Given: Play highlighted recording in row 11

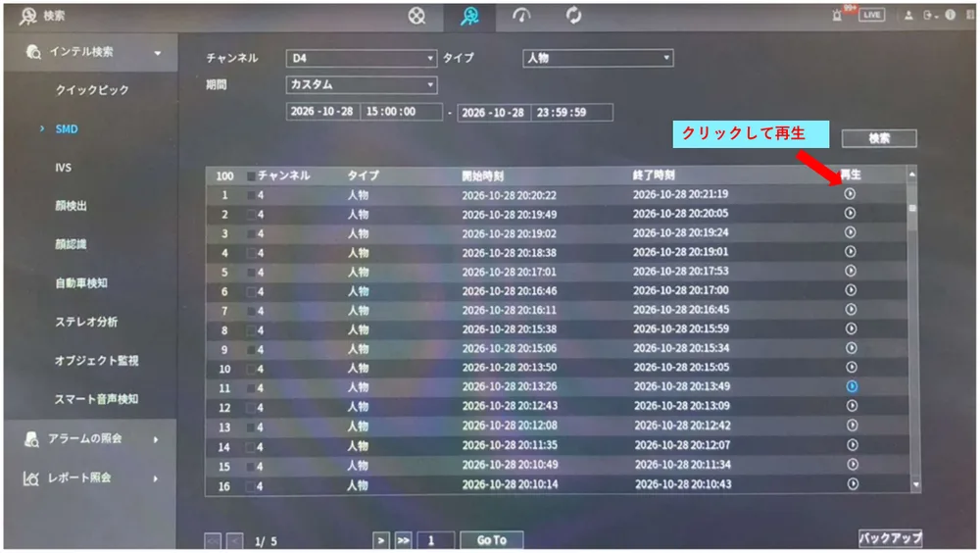Looking at the screenshot, I should [x=852, y=386].
